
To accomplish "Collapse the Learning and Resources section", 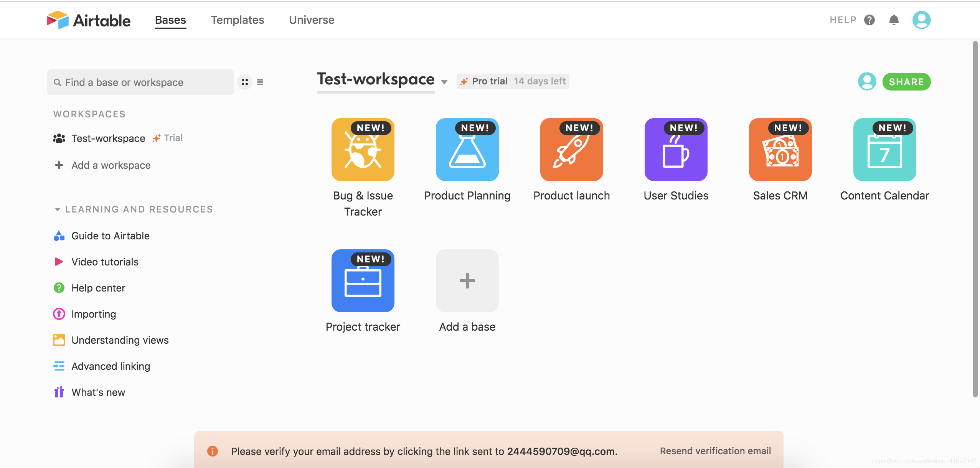I will coord(57,209).
